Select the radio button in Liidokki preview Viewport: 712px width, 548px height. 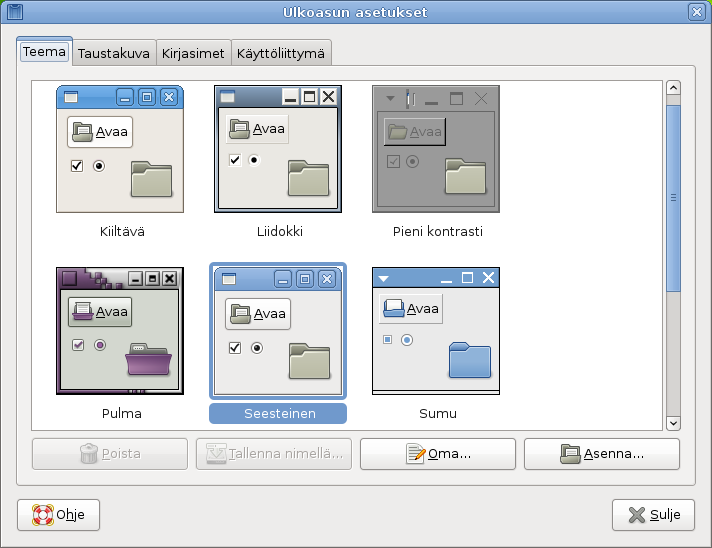pyautogui.click(x=254, y=160)
